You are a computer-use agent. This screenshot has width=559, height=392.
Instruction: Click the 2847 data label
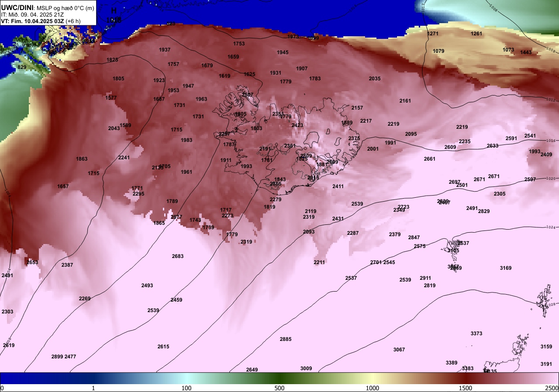pyautogui.click(x=414, y=237)
